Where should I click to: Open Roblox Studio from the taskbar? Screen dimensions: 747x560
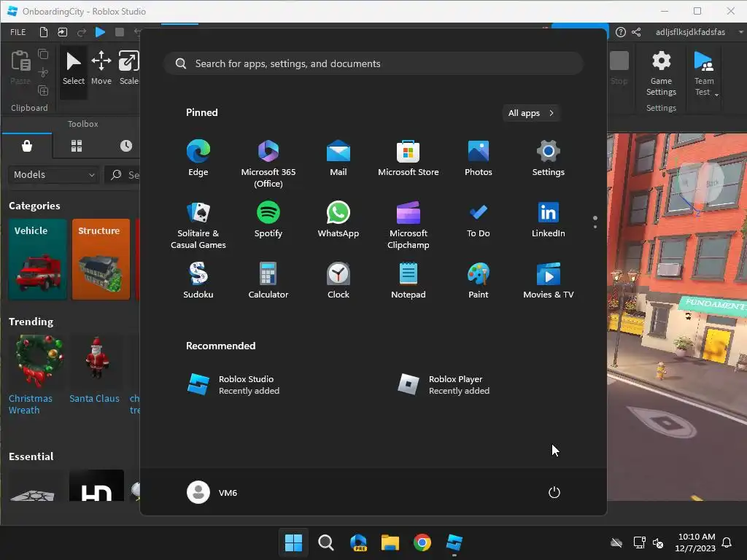tap(454, 542)
